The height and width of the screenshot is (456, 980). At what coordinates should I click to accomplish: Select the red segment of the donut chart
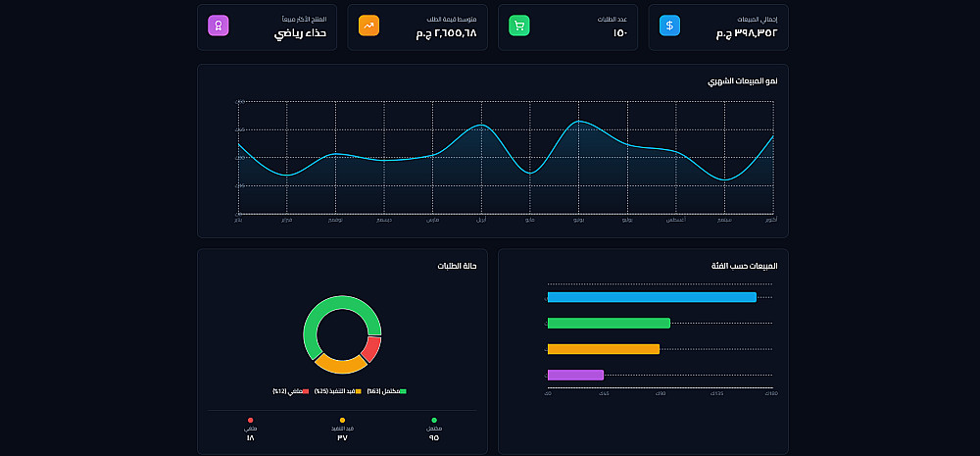(x=371, y=348)
